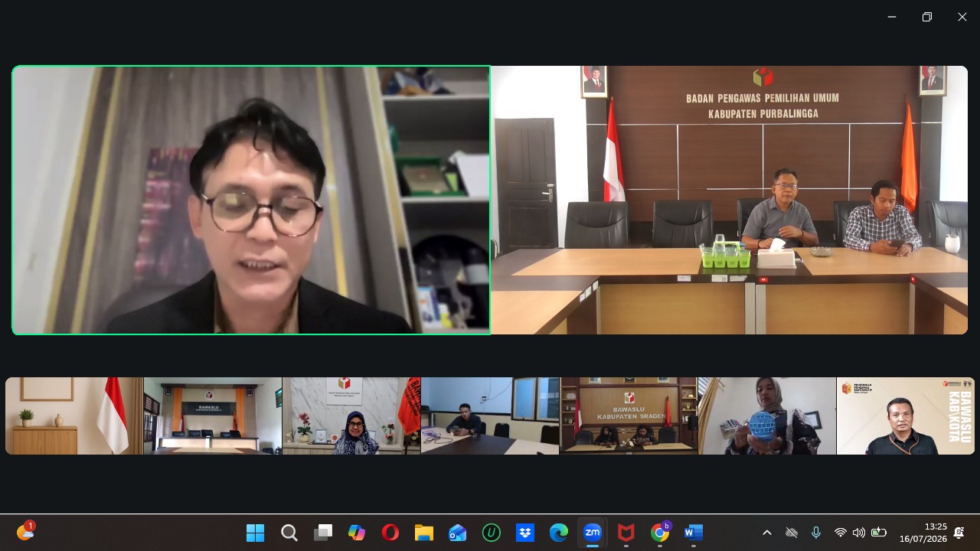Switch to Microsoft Word on the taskbar
The height and width of the screenshot is (551, 980).
pos(694,533)
